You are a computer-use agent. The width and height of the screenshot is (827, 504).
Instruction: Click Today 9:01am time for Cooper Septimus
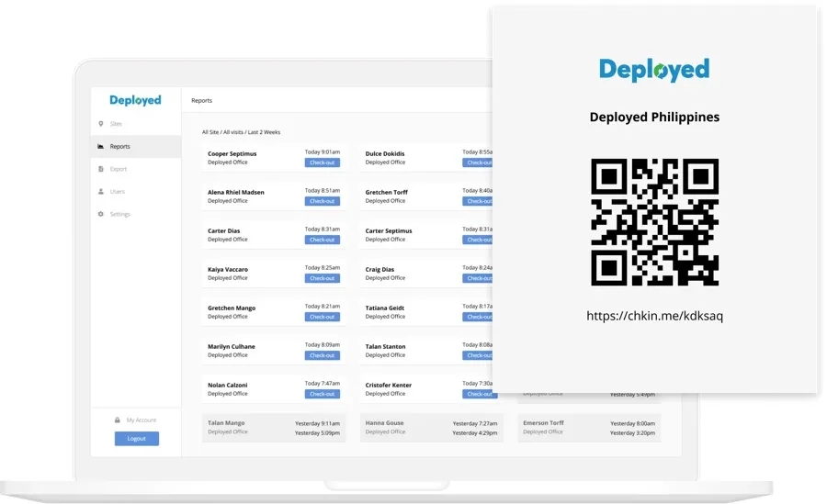coord(323,151)
